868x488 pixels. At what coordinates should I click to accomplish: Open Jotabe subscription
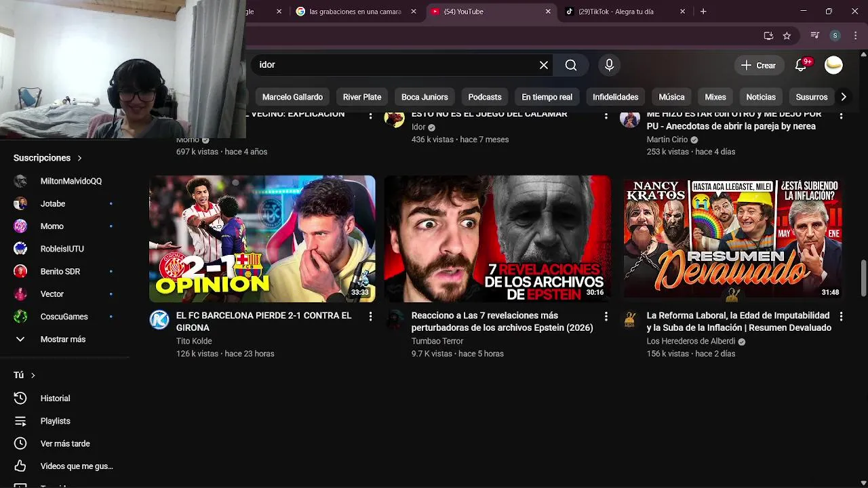tap(64, 203)
